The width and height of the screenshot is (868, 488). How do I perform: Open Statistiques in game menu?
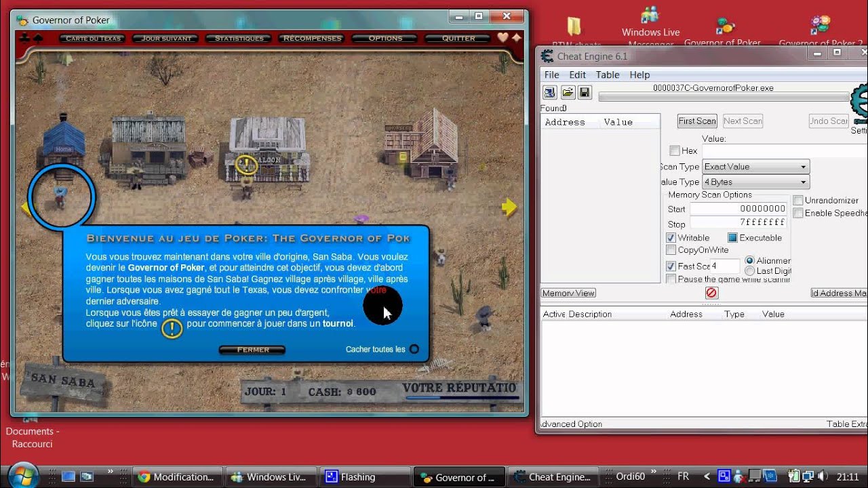click(239, 39)
